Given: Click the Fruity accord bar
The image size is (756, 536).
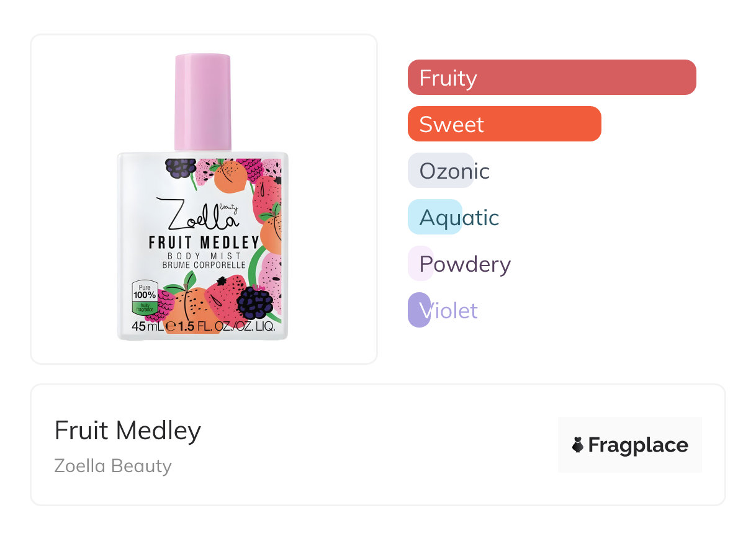Looking at the screenshot, I should coord(551,78).
